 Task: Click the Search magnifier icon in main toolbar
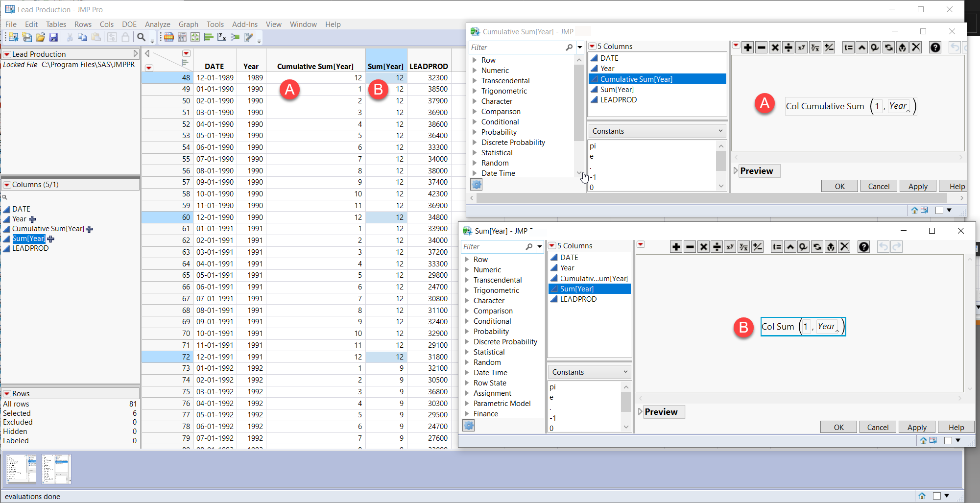pyautogui.click(x=141, y=37)
